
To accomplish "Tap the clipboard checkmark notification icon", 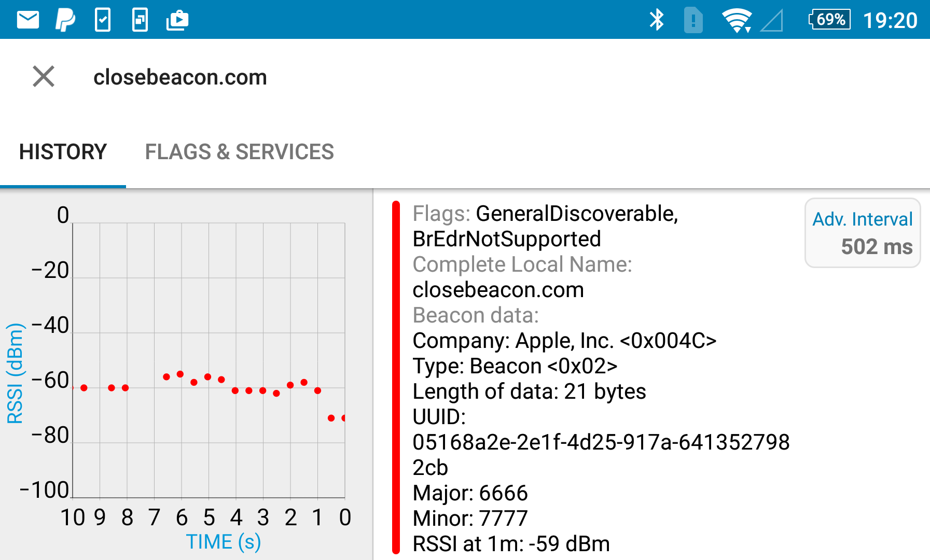I will tap(103, 20).
